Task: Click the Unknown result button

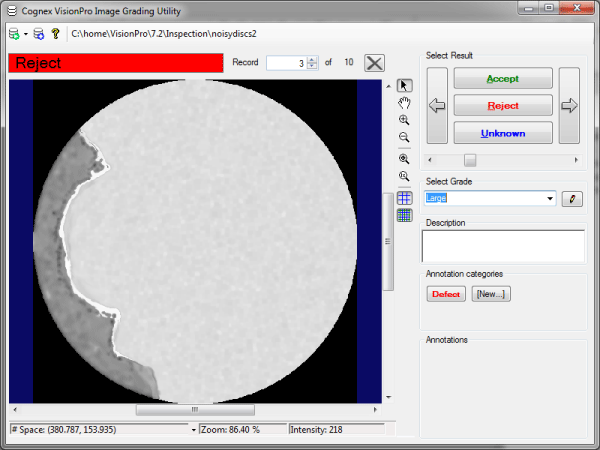Action: pos(503,133)
